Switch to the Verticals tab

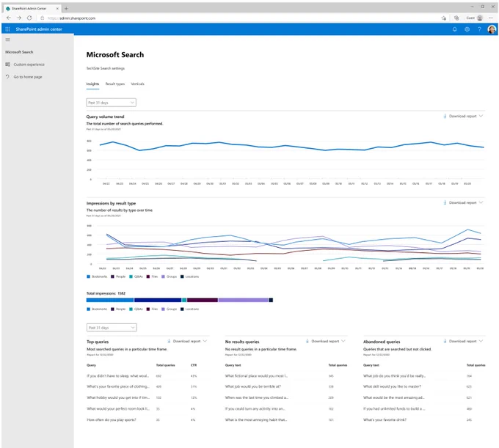[x=137, y=84]
